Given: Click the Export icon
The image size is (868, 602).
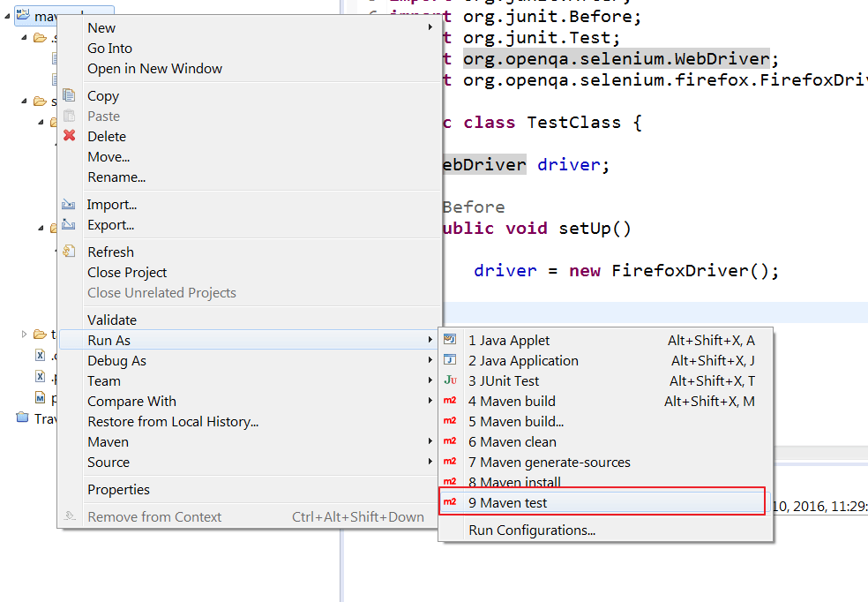Looking at the screenshot, I should pos(69,224).
